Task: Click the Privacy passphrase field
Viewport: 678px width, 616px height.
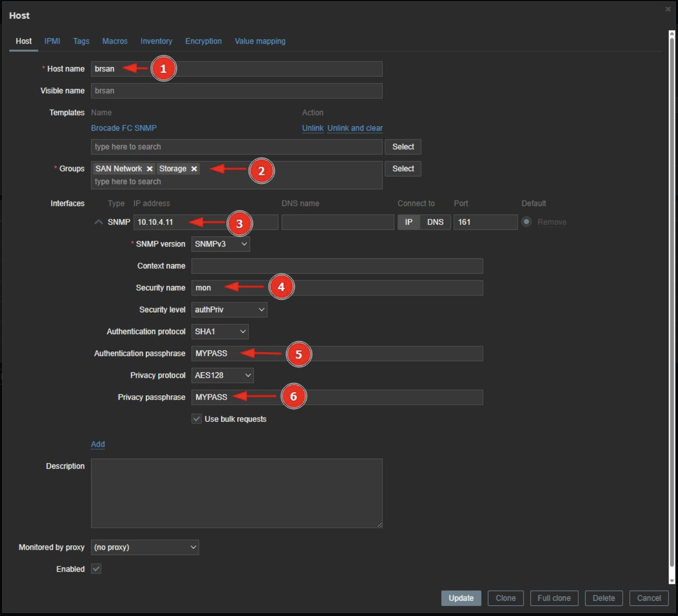Action: 337,398
